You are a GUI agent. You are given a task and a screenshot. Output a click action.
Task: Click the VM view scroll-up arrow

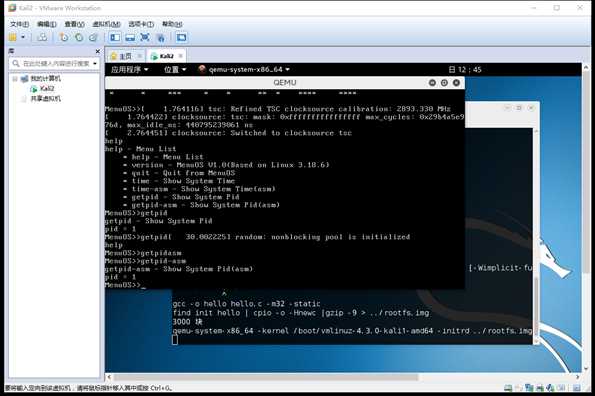coord(586,67)
